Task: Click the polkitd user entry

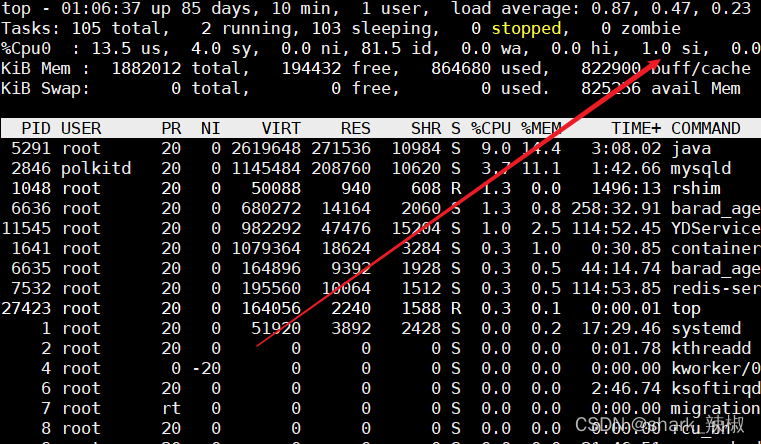Action: click(96, 168)
